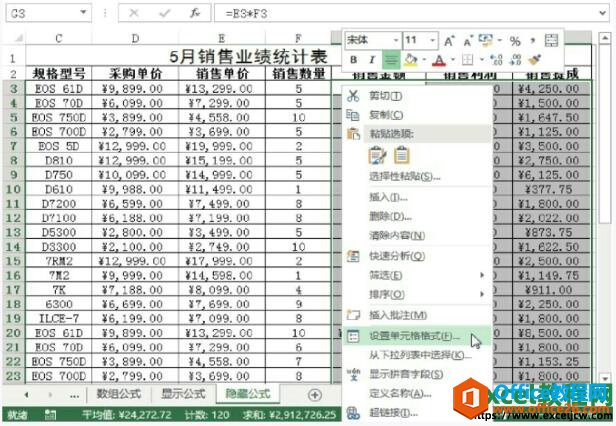
Task: Open the Accounting Number Format dropdown arrow
Action: (x=500, y=40)
